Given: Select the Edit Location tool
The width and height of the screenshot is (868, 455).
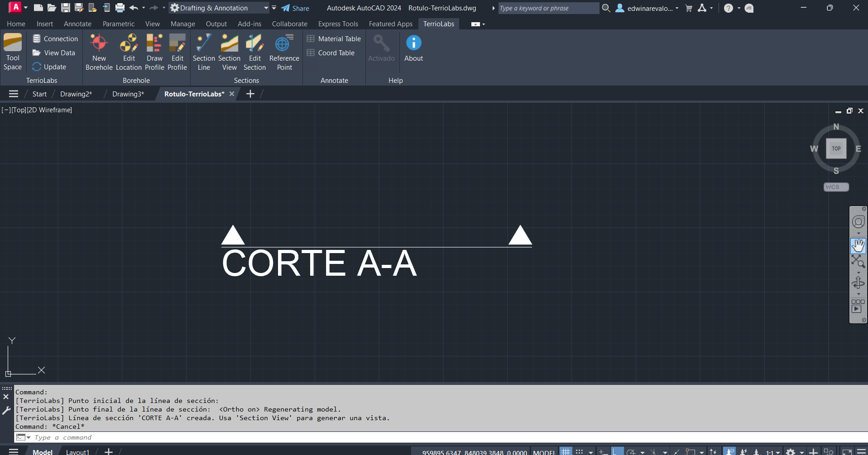Looking at the screenshot, I should [129, 52].
